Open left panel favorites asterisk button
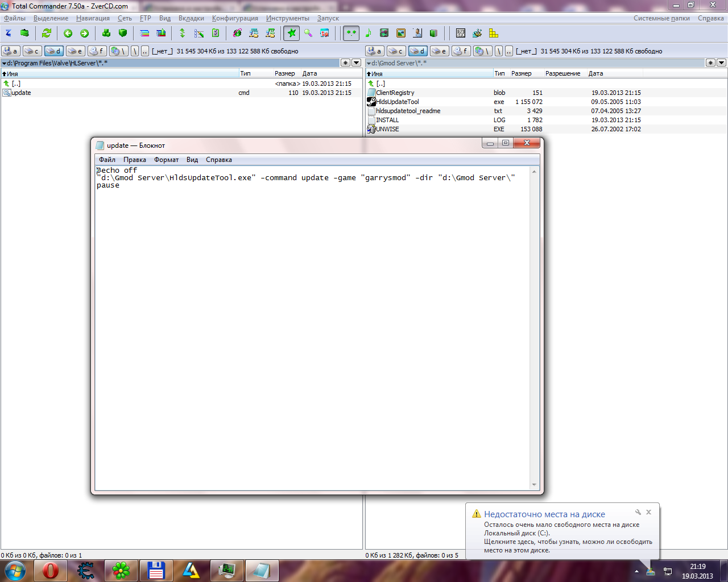728x582 pixels. pos(345,63)
